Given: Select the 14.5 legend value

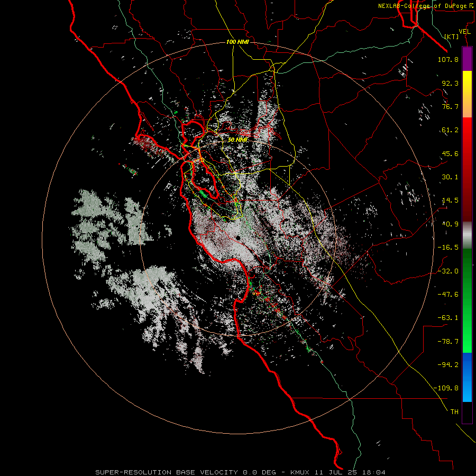Looking at the screenshot, I should tap(450, 200).
